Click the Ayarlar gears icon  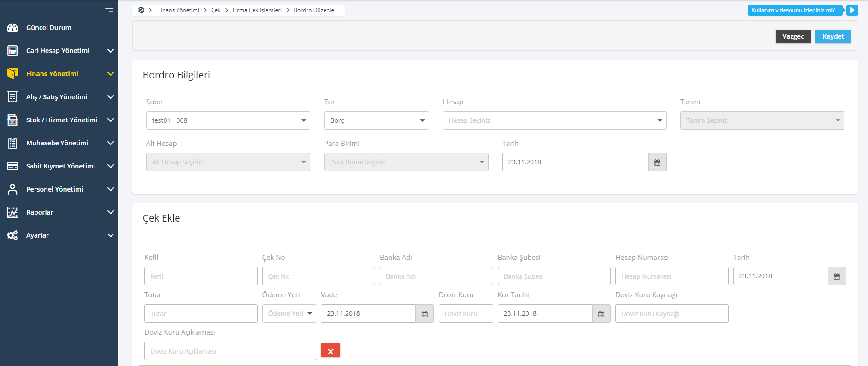pos(12,235)
